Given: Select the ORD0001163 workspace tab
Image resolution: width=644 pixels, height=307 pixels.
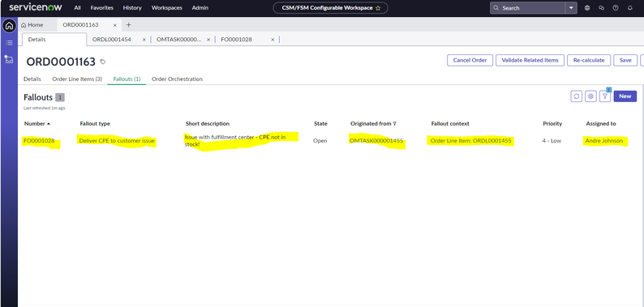Looking at the screenshot, I should tap(80, 25).
